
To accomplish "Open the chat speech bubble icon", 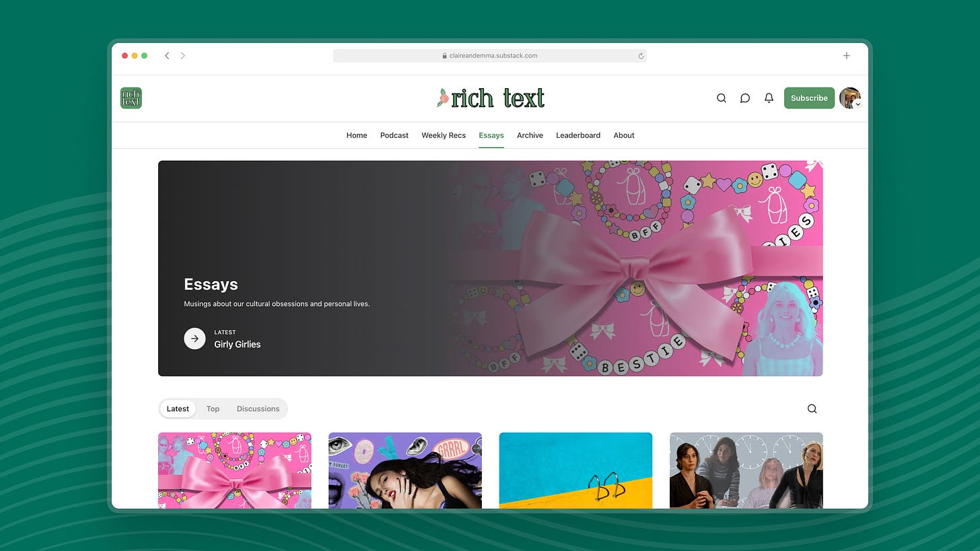I will click(x=745, y=98).
